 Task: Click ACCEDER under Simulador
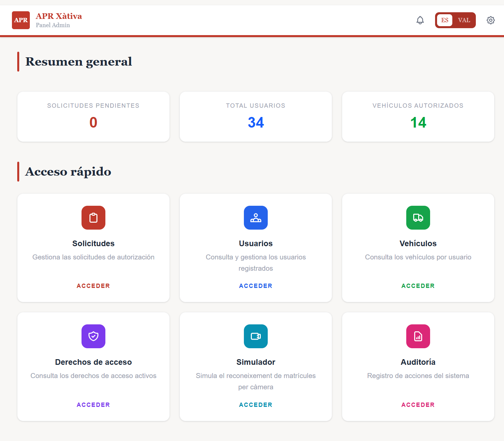pos(256,405)
